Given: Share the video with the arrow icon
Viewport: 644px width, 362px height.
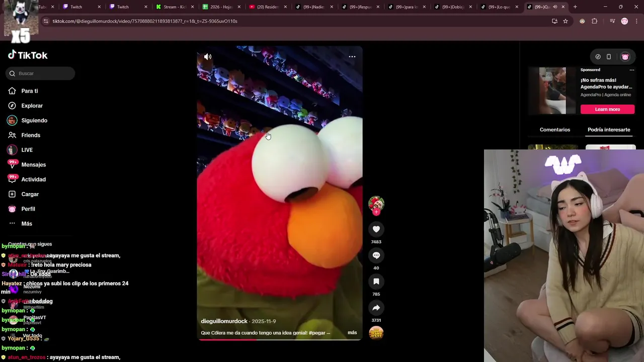Looking at the screenshot, I should click(376, 308).
